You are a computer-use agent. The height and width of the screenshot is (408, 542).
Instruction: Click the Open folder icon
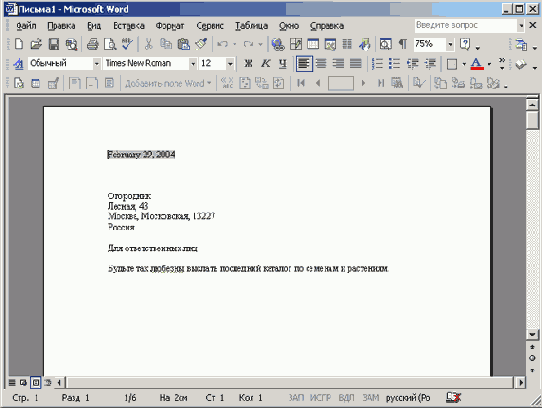tap(36, 44)
